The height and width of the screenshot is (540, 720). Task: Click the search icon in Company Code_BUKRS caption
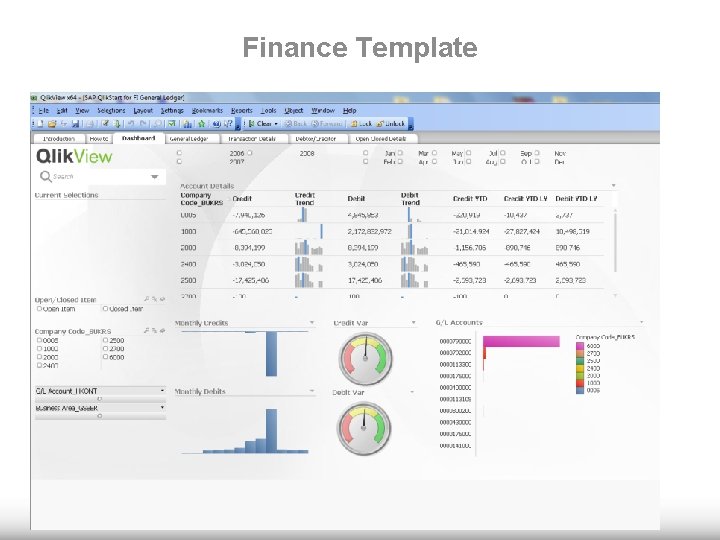[x=147, y=331]
